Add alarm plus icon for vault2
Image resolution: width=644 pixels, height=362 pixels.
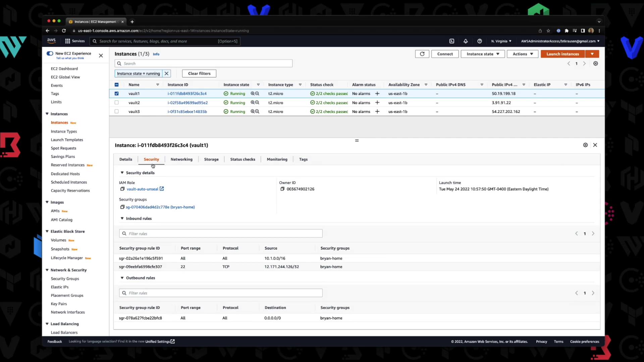[377, 103]
